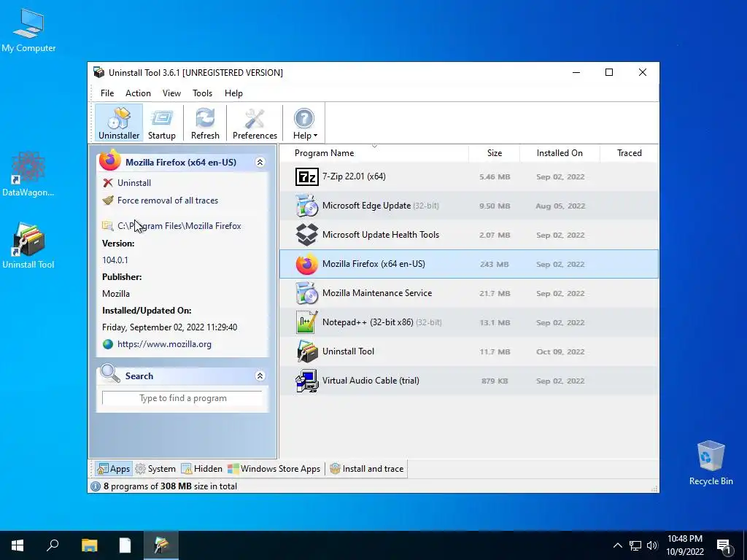Collapse the Search panel
This screenshot has width=747, height=560.
point(260,376)
